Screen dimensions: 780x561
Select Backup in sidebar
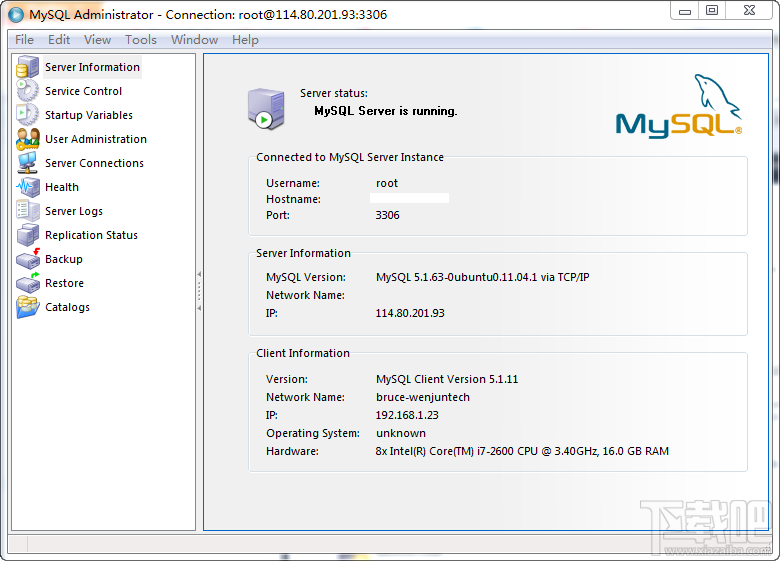pyautogui.click(x=64, y=259)
